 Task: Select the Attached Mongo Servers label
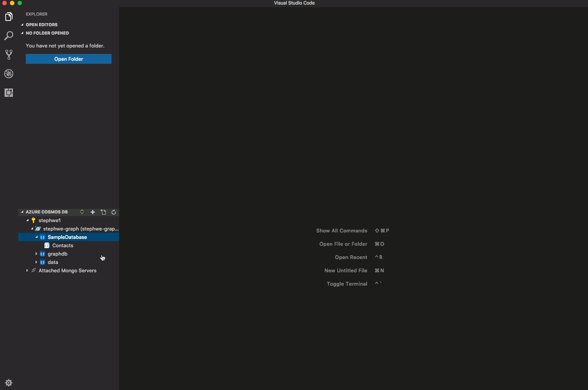point(68,270)
